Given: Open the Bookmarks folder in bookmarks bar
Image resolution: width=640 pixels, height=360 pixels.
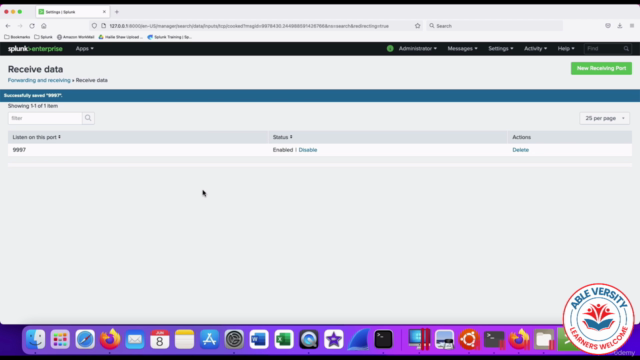Looking at the screenshot, I should 17,37.
